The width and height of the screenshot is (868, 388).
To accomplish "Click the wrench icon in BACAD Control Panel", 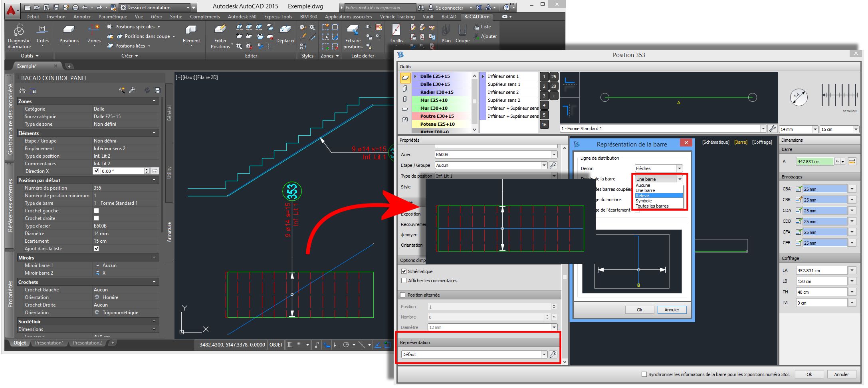I will (132, 91).
